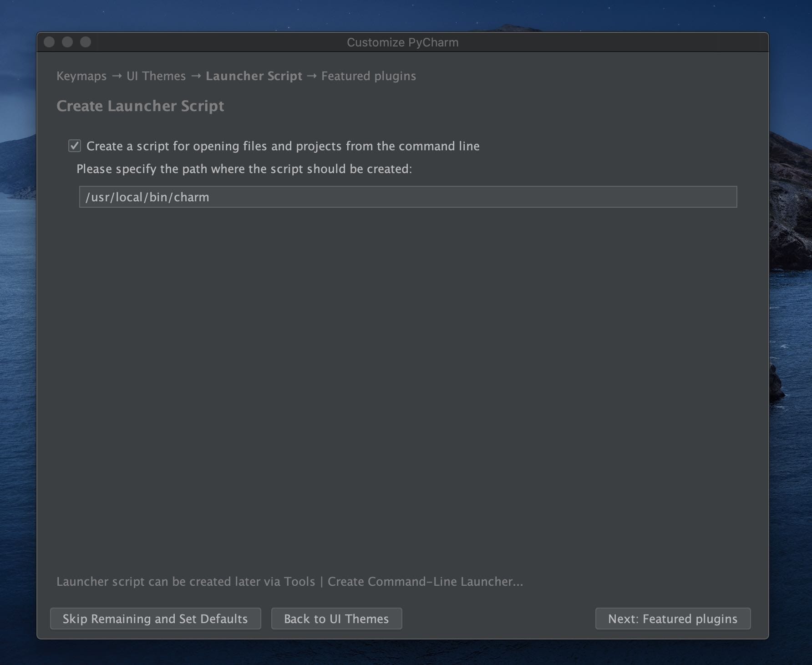Close the Customize PyCharm window

(50, 41)
